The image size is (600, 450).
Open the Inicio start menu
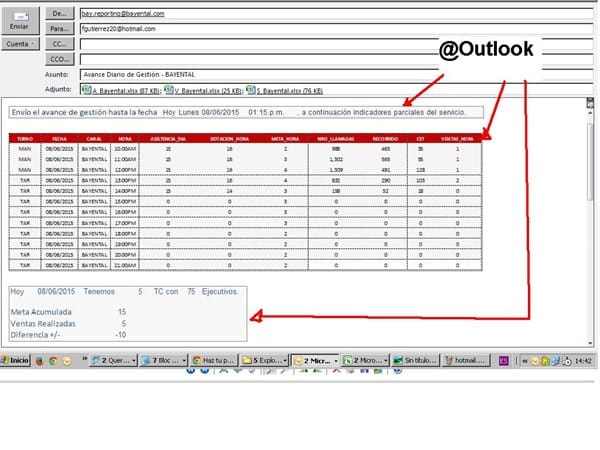pyautogui.click(x=15, y=360)
